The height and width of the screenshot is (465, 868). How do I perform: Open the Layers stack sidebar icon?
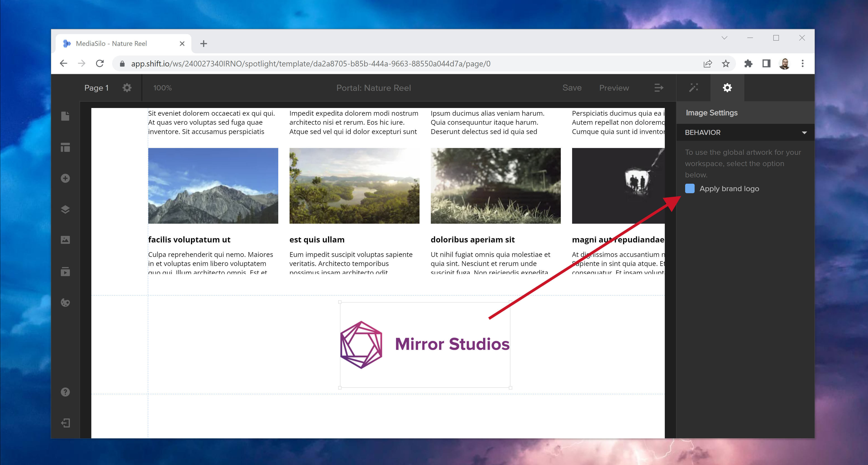pos(65,209)
